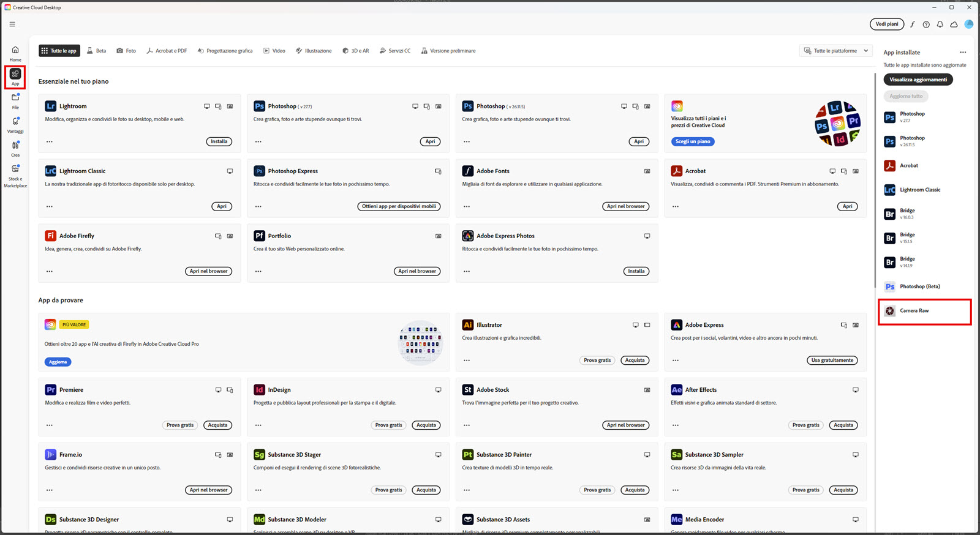
Task: Open the Tutte le piattaforme dropdown
Action: 836,51
